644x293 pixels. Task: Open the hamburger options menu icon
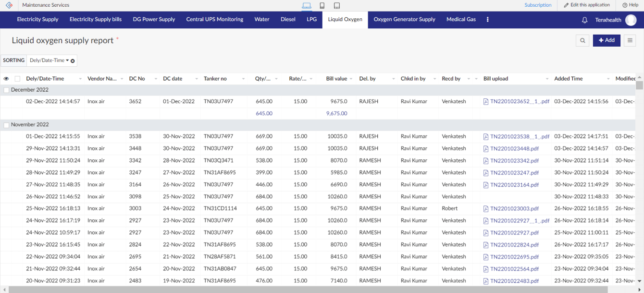630,41
